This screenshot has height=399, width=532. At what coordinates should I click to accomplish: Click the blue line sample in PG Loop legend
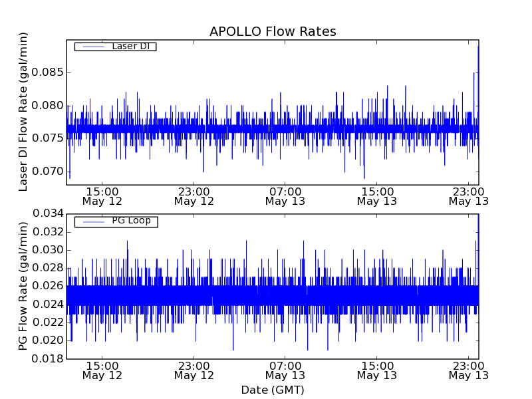(x=92, y=221)
